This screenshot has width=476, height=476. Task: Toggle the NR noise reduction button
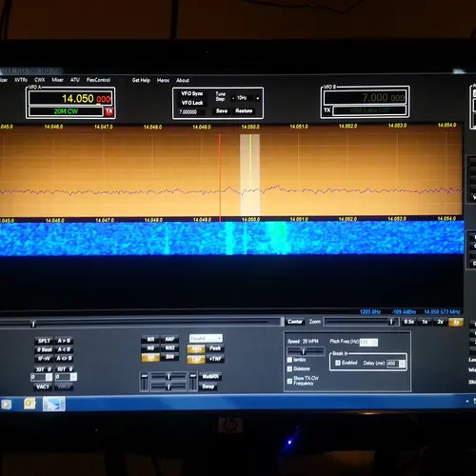click(x=150, y=340)
